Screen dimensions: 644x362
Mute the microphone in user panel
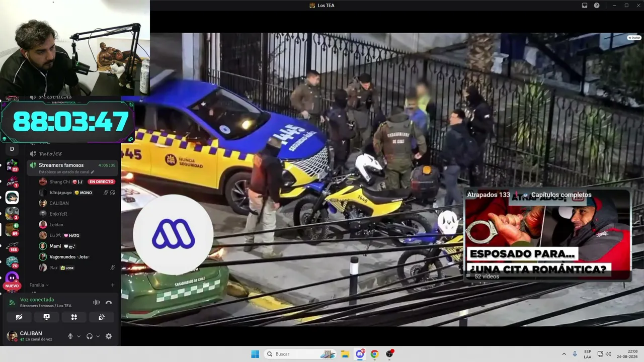[70, 336]
